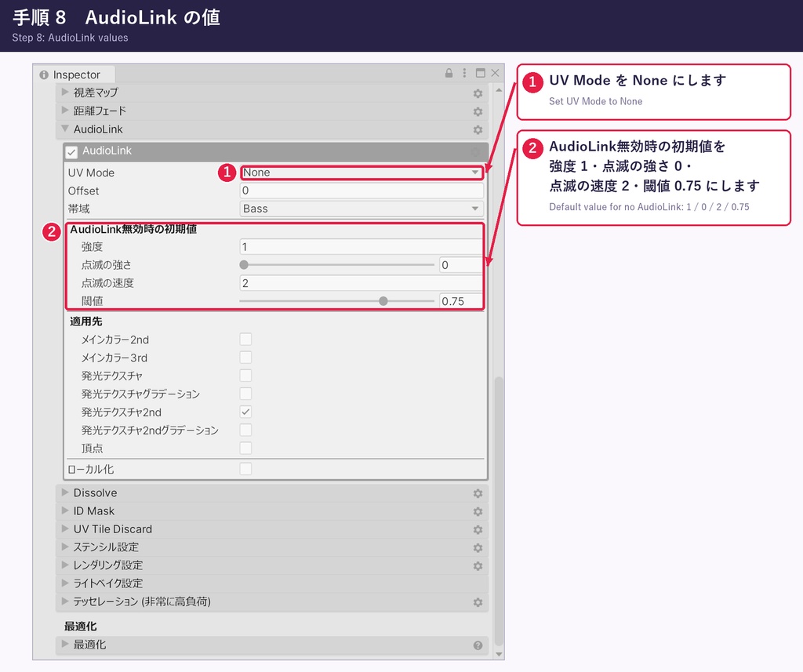Viewport: 803px width, 672px height.
Task: Click the gear icon in AudioLink header row
Action: 478,130
